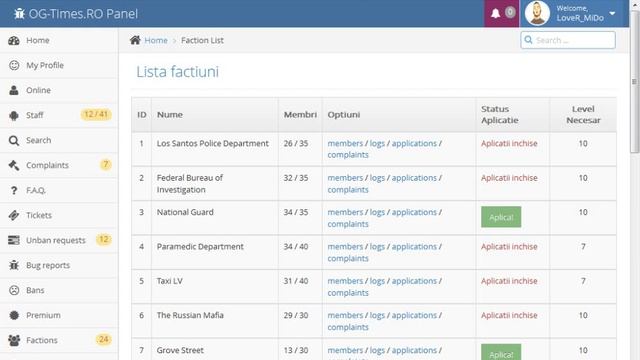The width and height of the screenshot is (640, 360).
Task: Click the My Profile smiley icon
Action: tap(14, 65)
